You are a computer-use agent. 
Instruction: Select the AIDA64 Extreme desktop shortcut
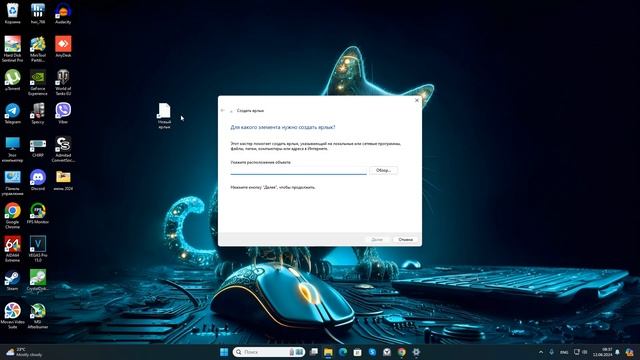point(13,249)
